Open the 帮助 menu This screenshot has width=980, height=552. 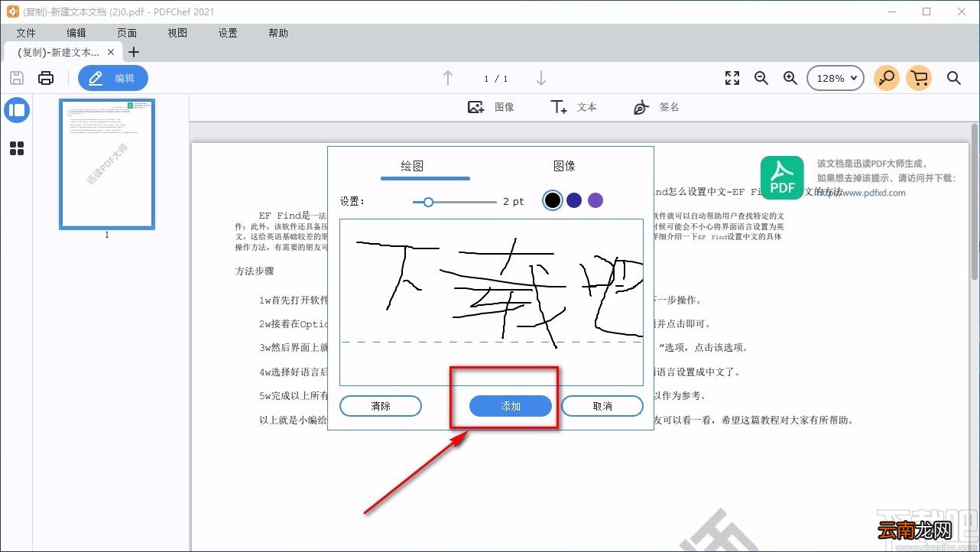pos(278,33)
